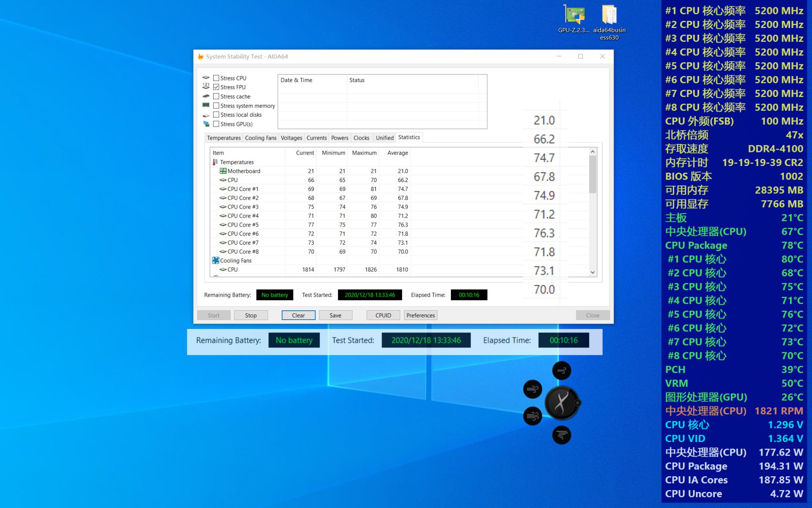Viewport: 812px width, 508px height.
Task: Enable the Stress GPU(s) checkbox
Action: (216, 124)
